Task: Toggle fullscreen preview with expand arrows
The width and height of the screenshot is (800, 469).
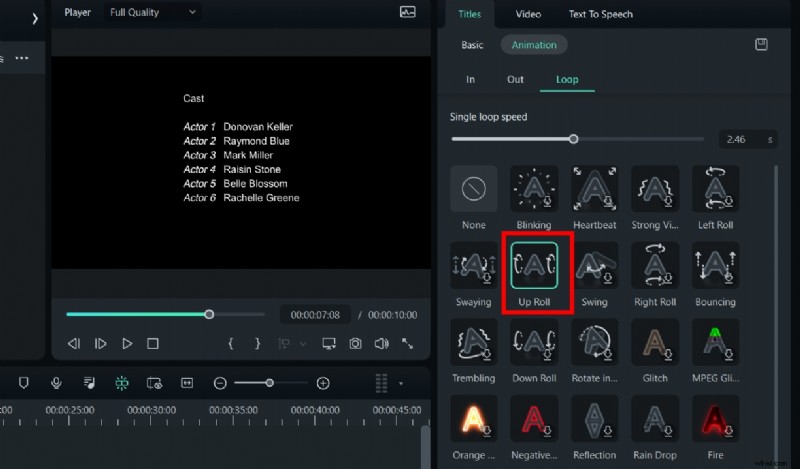Action: [408, 343]
